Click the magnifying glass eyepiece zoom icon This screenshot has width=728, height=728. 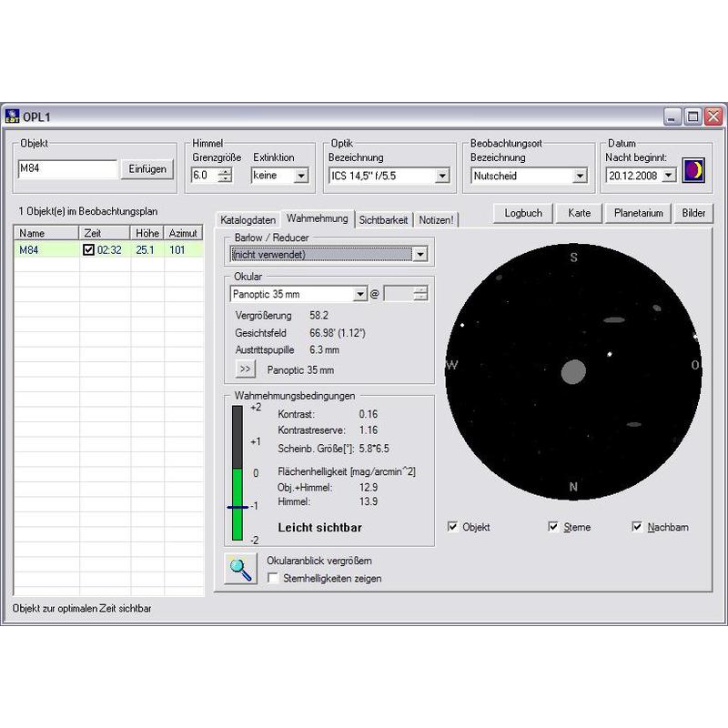click(x=241, y=569)
